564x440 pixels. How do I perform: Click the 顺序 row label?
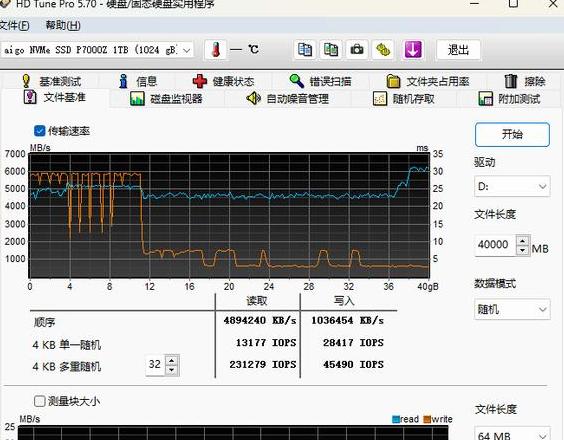(44, 322)
